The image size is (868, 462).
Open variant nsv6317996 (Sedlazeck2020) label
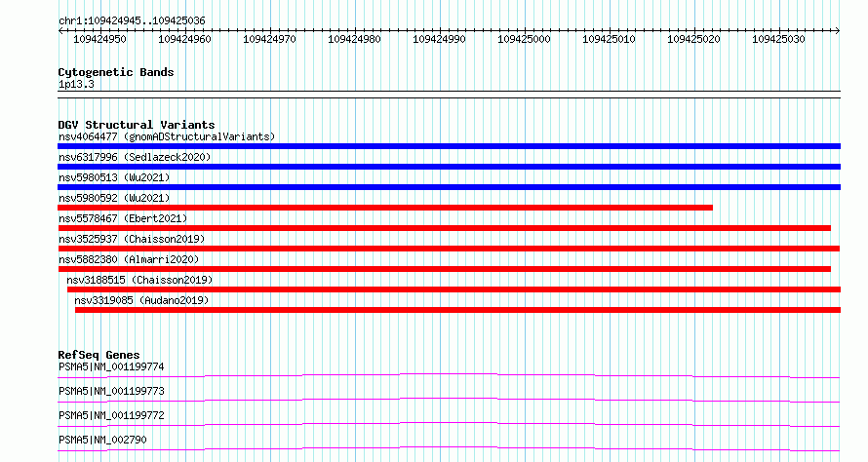[135, 157]
